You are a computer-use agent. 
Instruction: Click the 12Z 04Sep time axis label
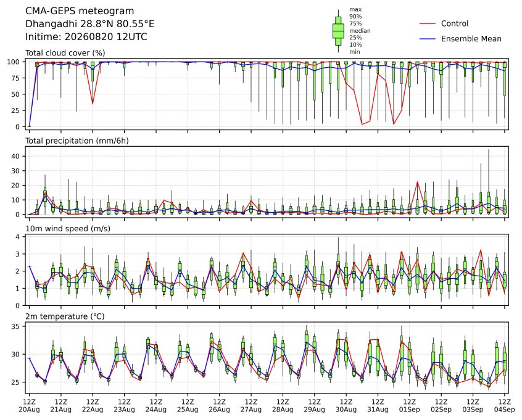click(505, 406)
